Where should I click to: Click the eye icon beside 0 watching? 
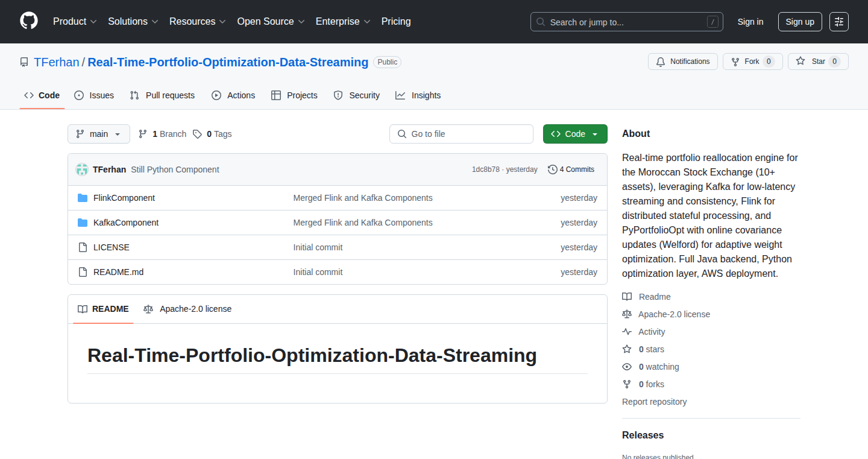point(627,367)
